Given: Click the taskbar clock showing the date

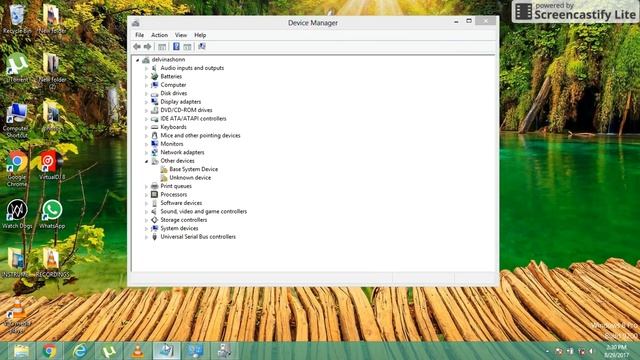Looking at the screenshot, I should 617,351.
